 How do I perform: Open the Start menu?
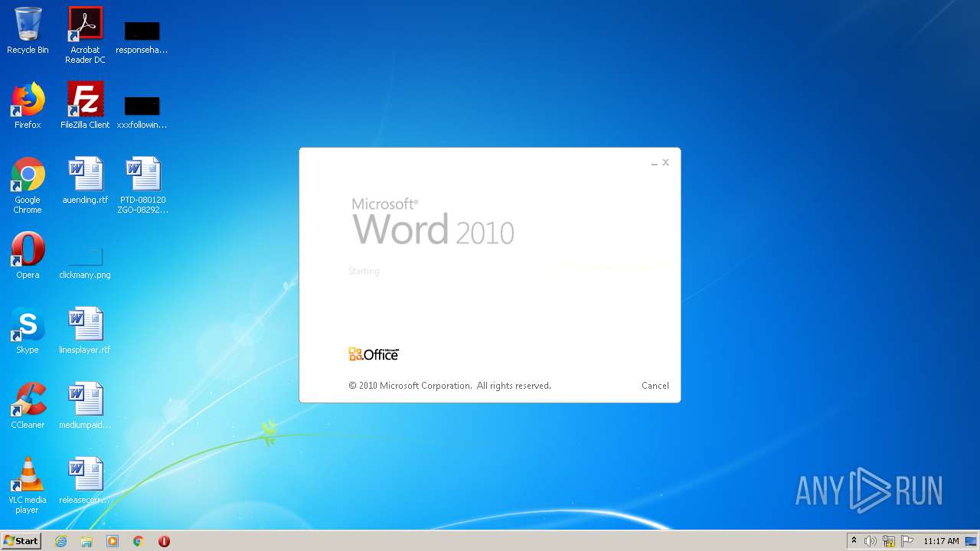21,541
